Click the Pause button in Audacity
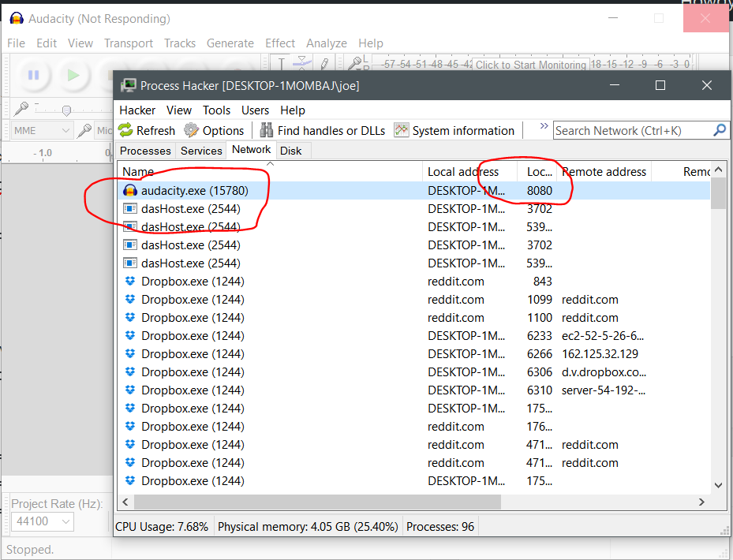The width and height of the screenshot is (733, 560). click(34, 75)
